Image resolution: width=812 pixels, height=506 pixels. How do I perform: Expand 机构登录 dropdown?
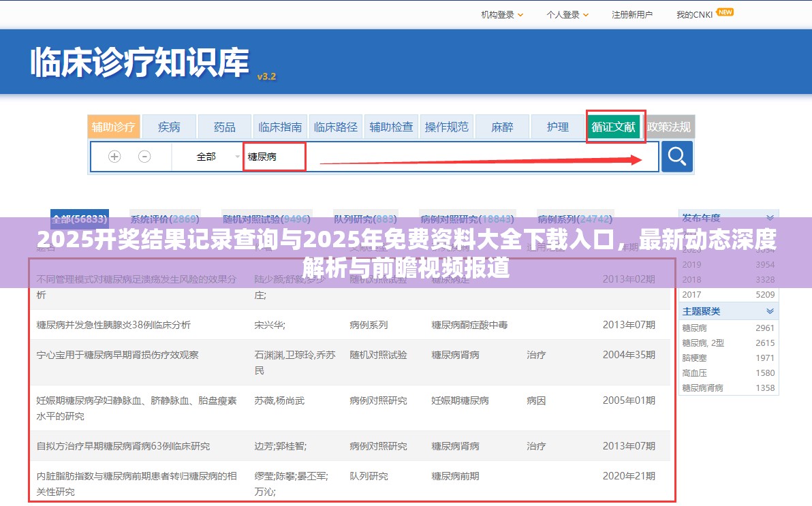coord(502,15)
